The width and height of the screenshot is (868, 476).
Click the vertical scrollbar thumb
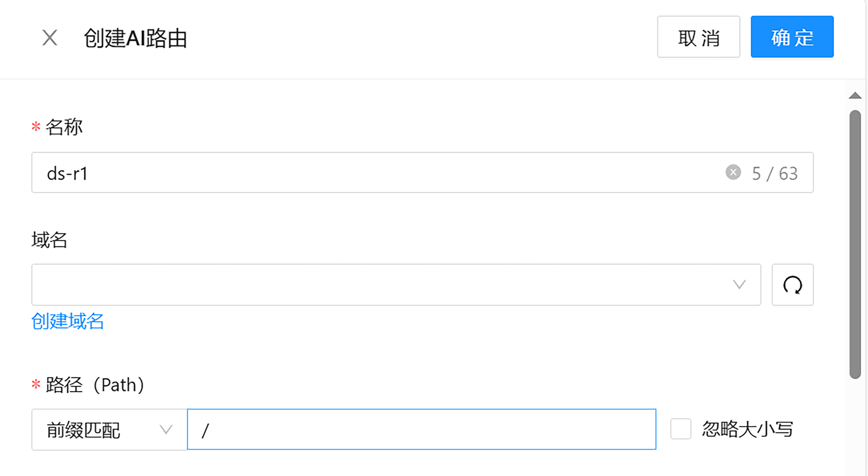coord(855,244)
